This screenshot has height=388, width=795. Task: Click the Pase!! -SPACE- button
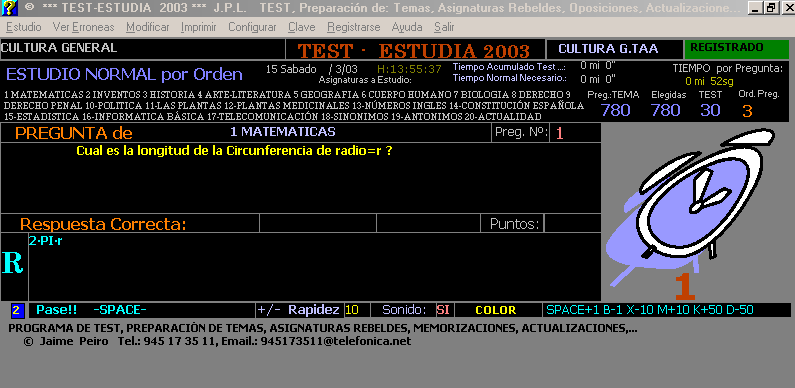91,310
